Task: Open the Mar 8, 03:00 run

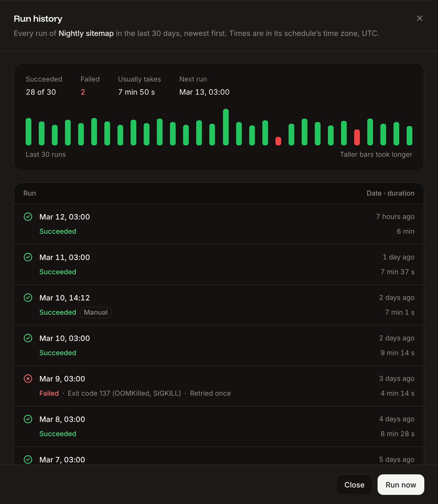Action: pyautogui.click(x=219, y=426)
